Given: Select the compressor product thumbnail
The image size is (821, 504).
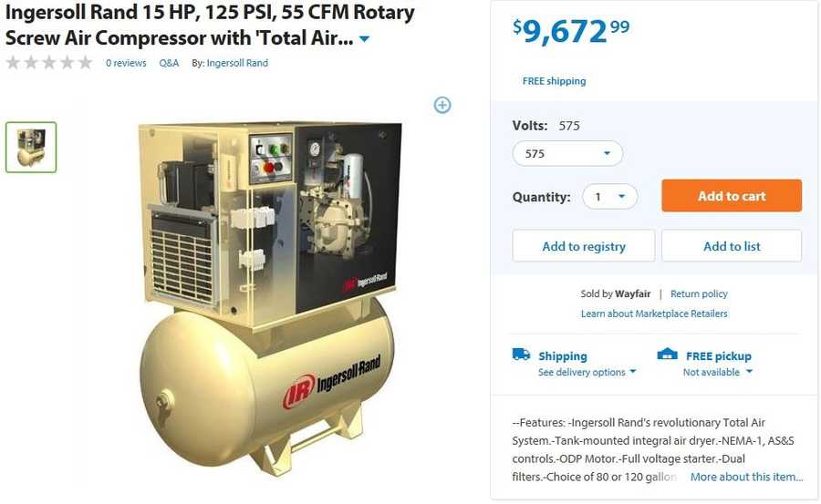Looking at the screenshot, I should [31, 147].
